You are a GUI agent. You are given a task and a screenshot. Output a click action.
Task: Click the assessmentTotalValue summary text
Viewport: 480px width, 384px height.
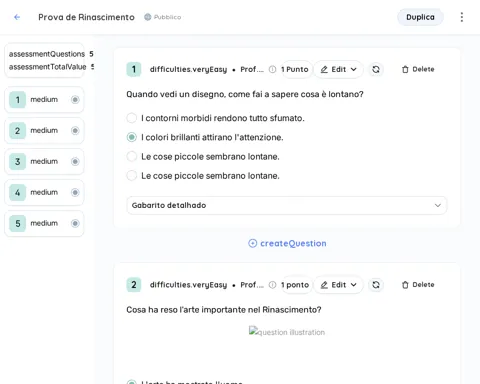47,67
